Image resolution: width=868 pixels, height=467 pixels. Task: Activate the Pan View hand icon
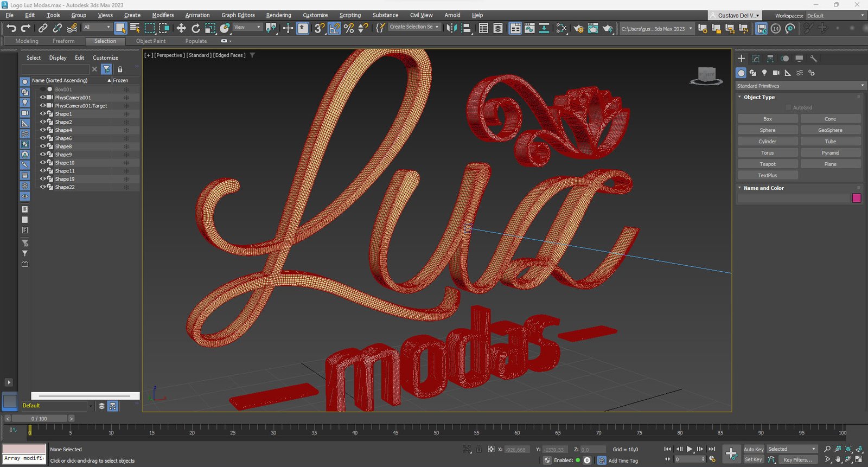[838, 459]
